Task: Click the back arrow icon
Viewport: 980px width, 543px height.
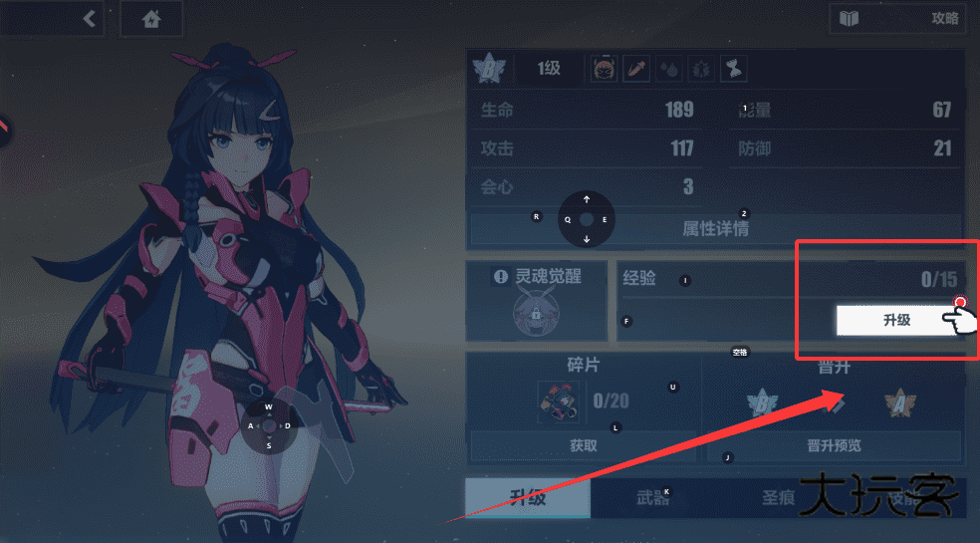Action: tap(90, 19)
